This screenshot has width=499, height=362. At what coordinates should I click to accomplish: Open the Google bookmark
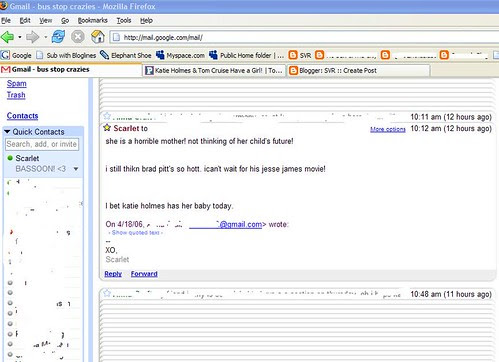pos(16,55)
